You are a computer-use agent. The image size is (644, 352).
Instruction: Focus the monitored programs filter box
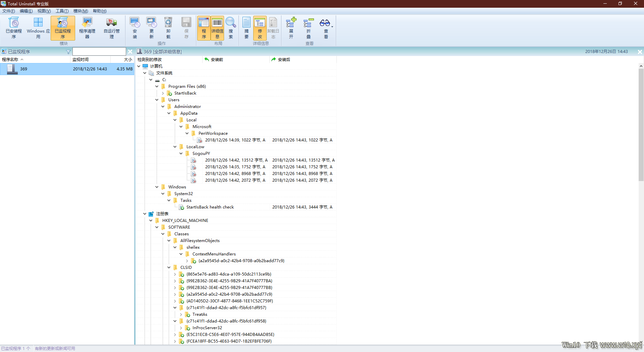pyautogui.click(x=99, y=51)
